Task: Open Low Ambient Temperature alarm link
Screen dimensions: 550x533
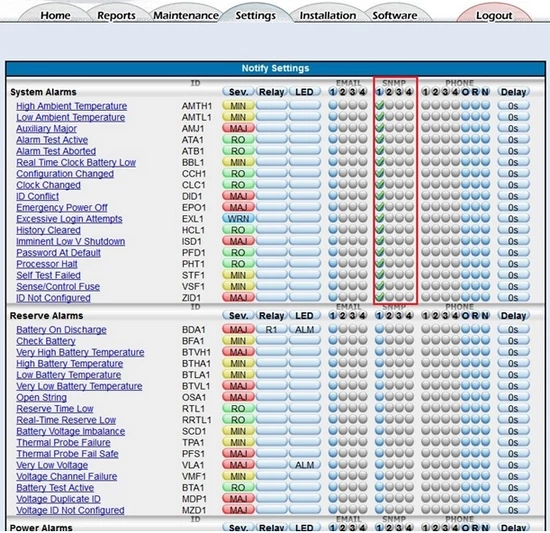Action: click(71, 117)
